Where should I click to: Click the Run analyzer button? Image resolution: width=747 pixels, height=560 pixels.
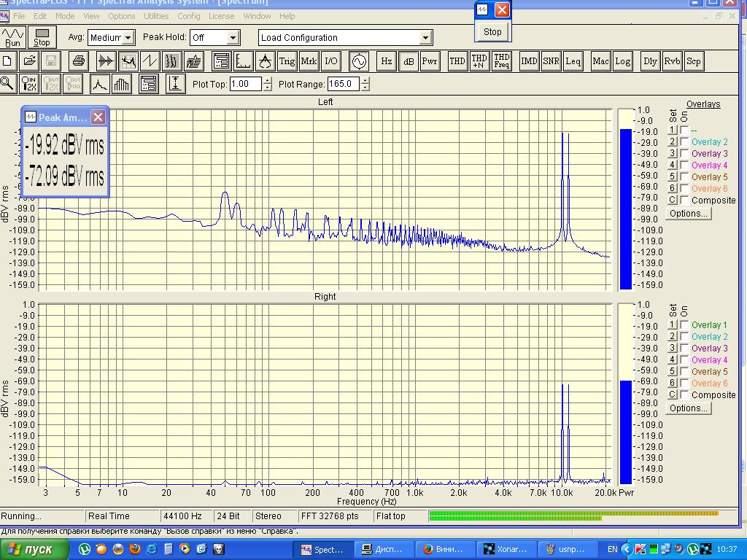tap(12, 37)
